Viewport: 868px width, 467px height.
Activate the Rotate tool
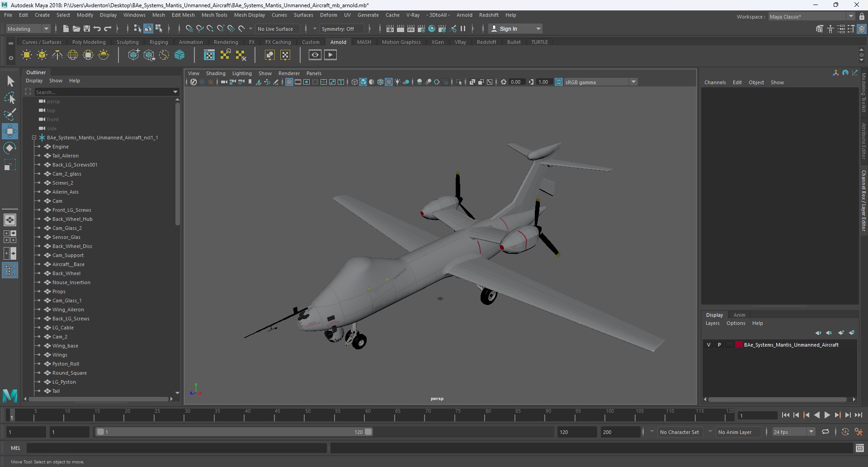point(10,148)
